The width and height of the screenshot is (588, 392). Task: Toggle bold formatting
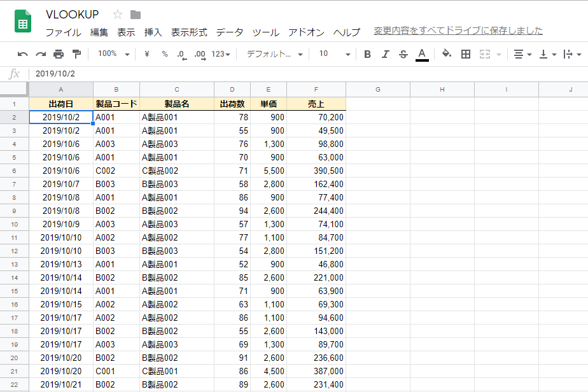point(367,54)
